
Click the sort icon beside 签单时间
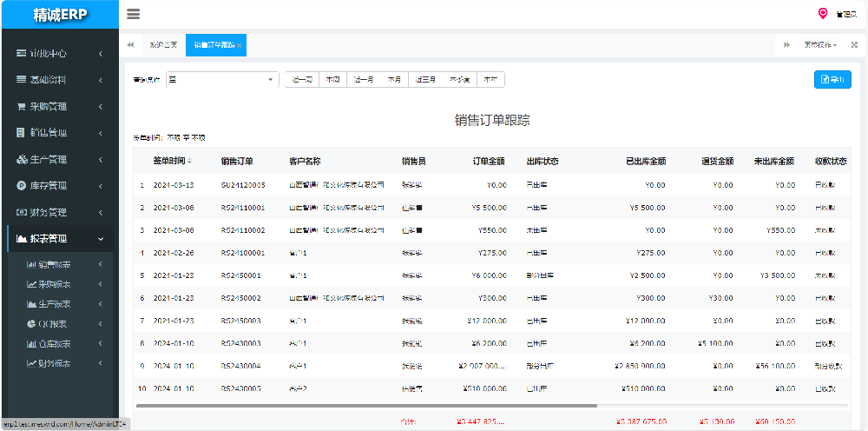190,162
